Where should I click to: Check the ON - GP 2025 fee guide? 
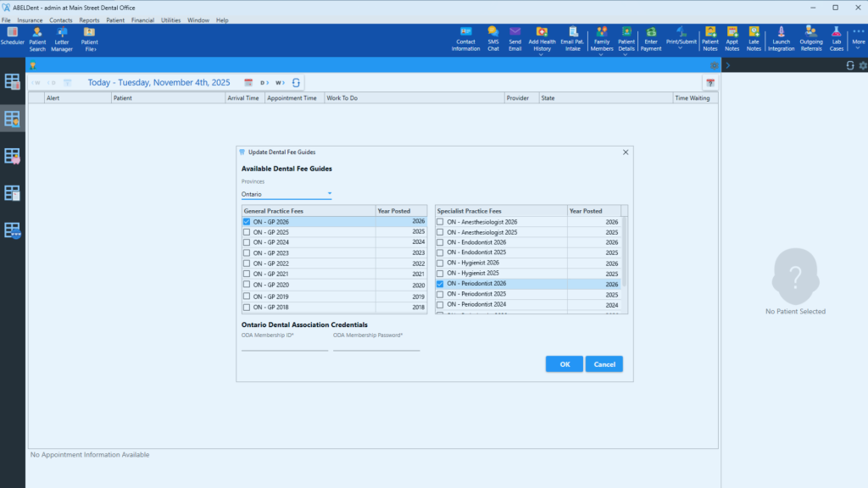click(x=248, y=232)
